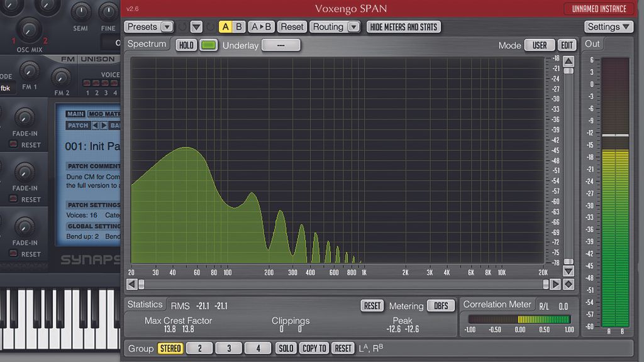Reset the statistics readout

coord(371,305)
